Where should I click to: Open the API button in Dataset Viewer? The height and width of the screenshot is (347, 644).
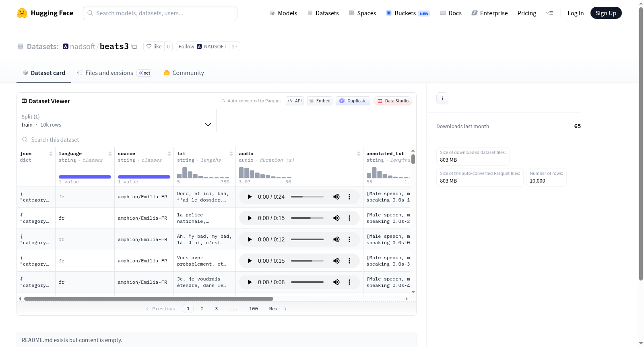[295, 101]
